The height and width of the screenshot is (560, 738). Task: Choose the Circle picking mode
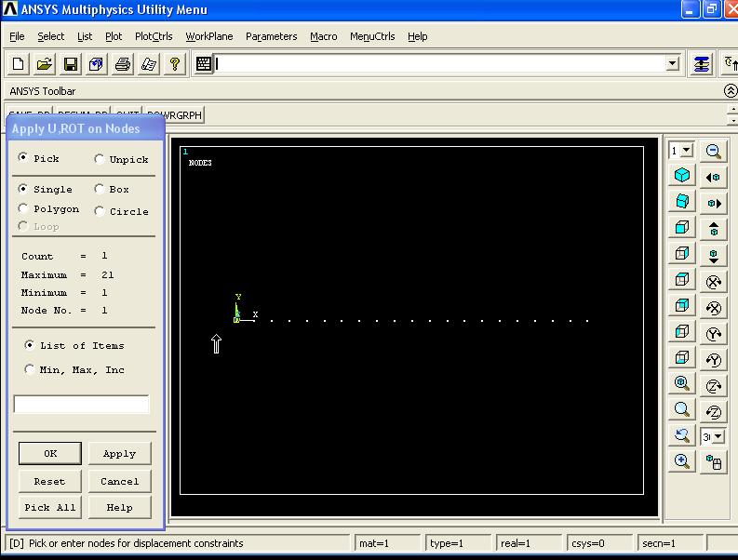click(99, 211)
